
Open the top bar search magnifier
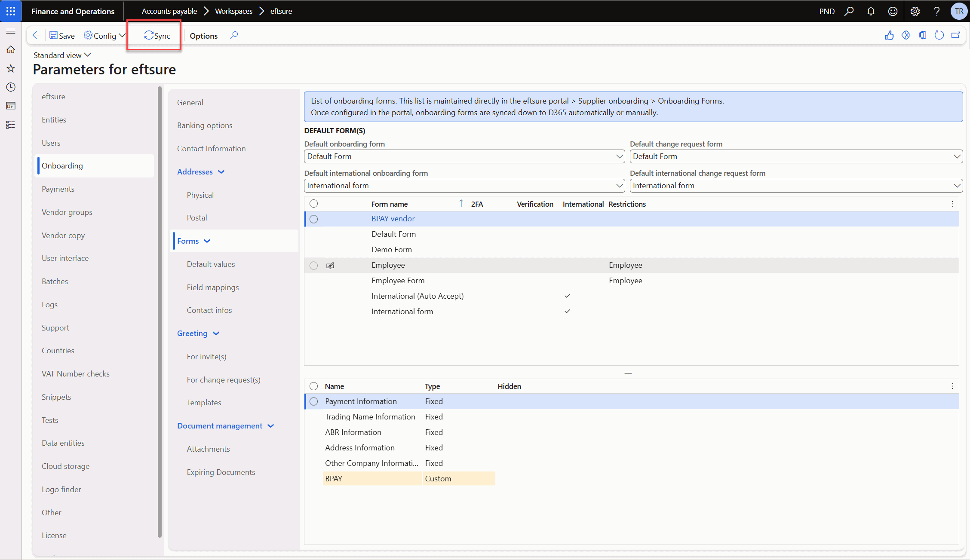point(849,11)
